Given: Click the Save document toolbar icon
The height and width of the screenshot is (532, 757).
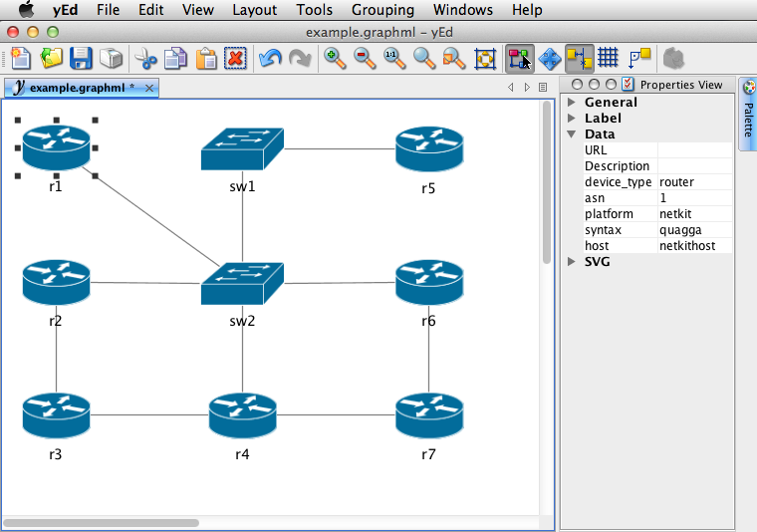Looking at the screenshot, I should 82,59.
